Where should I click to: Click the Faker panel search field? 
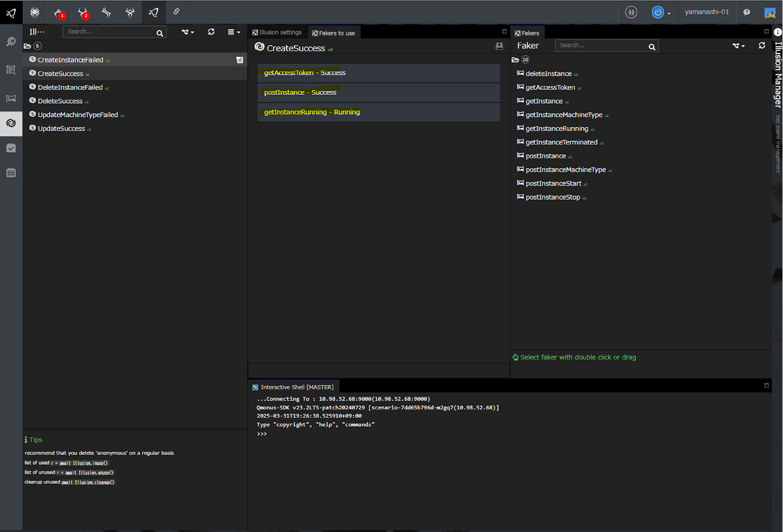click(x=602, y=45)
